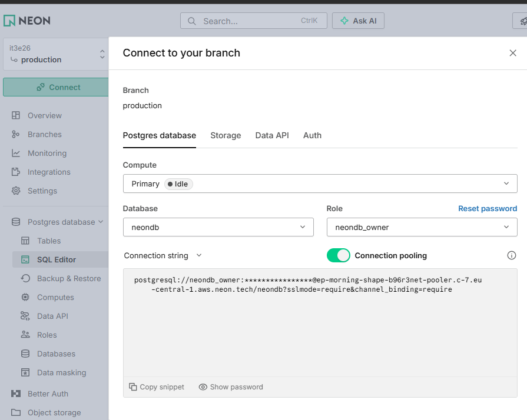This screenshot has width=527, height=420.
Task: Click the connection pooling info icon
Action: click(511, 255)
